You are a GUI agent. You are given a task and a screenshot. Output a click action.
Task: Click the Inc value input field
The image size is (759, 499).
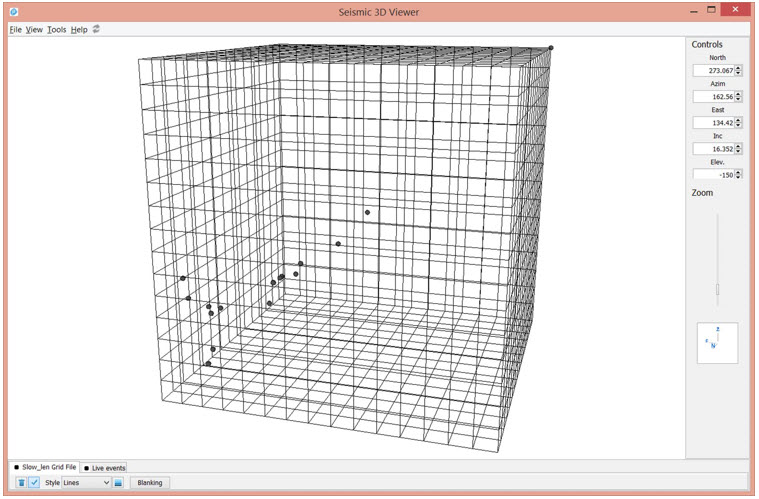pos(714,148)
